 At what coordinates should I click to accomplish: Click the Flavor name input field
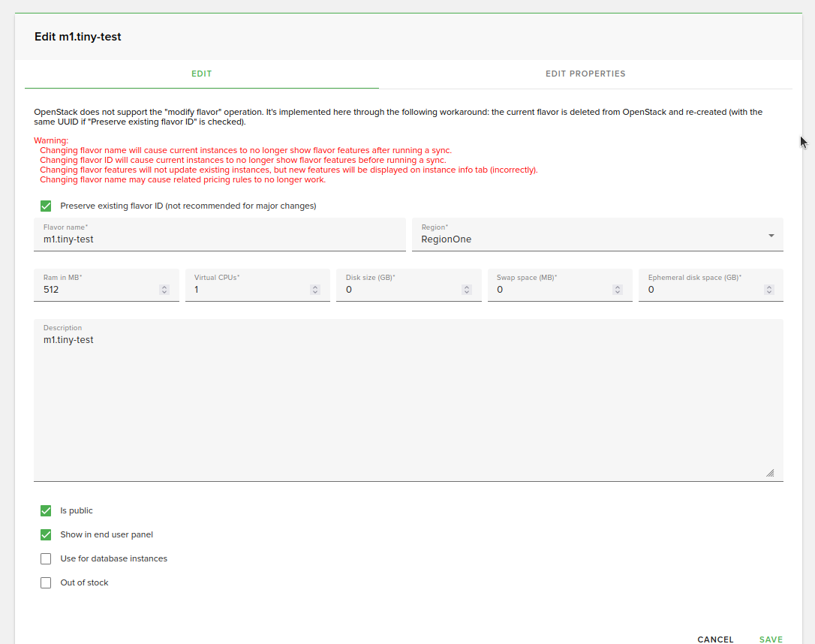point(218,239)
